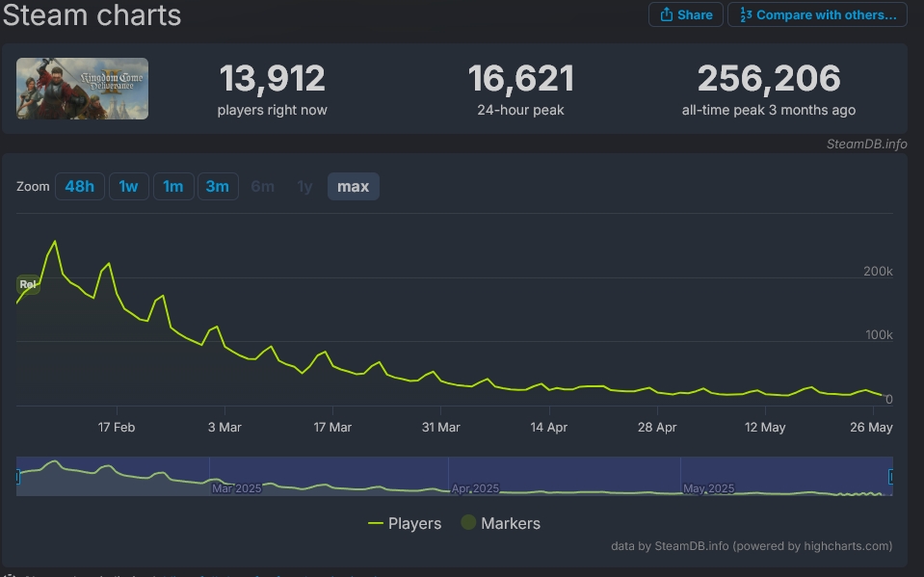
Task: Open Compare with others option
Action: tap(817, 14)
